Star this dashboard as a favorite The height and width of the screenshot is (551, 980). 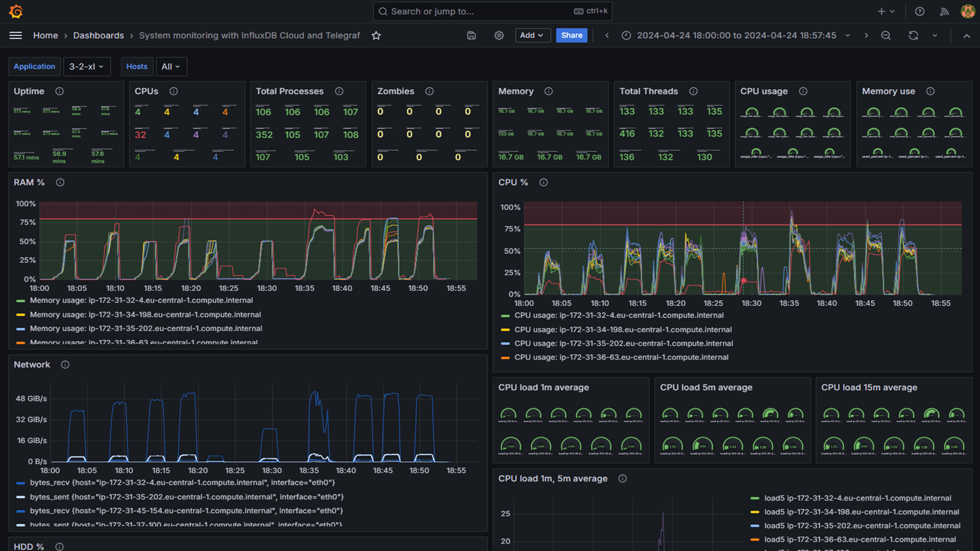(x=376, y=35)
